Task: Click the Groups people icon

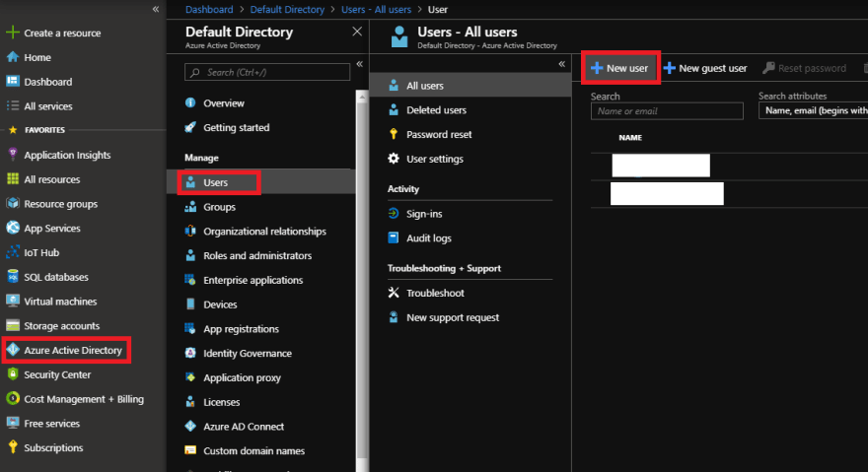Action: [190, 207]
